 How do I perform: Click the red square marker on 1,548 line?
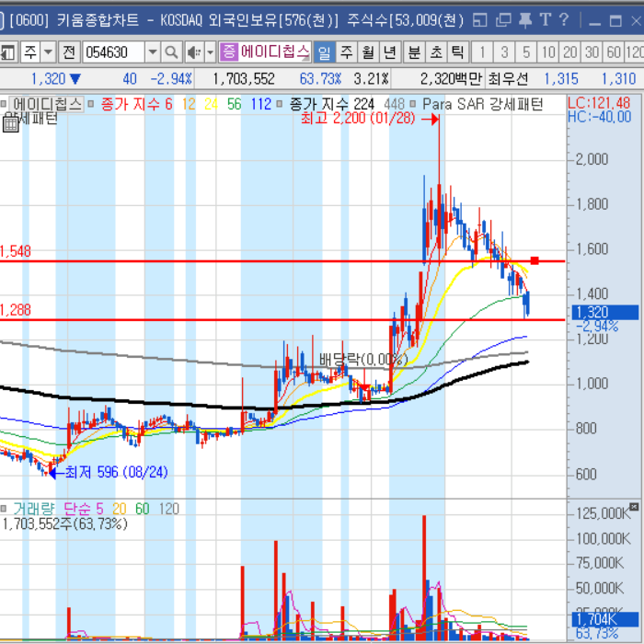535,260
